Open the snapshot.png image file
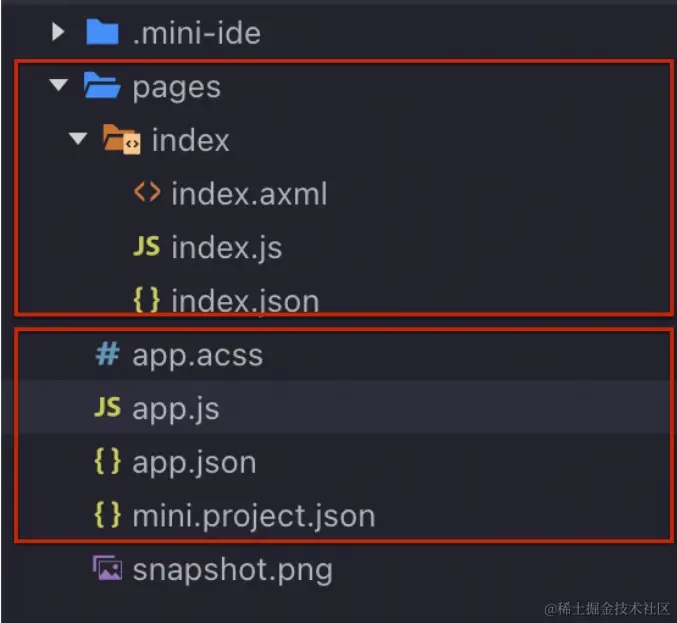The image size is (677, 623). 232,570
